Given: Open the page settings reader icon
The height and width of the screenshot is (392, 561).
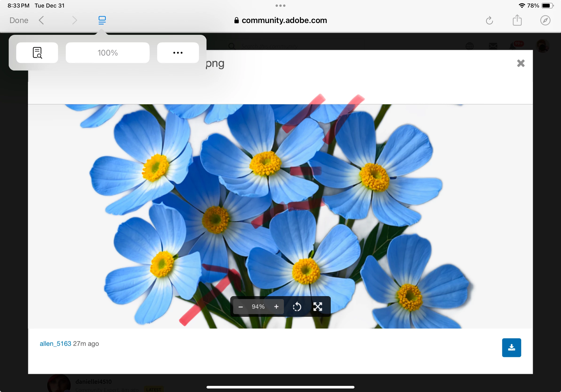Looking at the screenshot, I should 102,20.
